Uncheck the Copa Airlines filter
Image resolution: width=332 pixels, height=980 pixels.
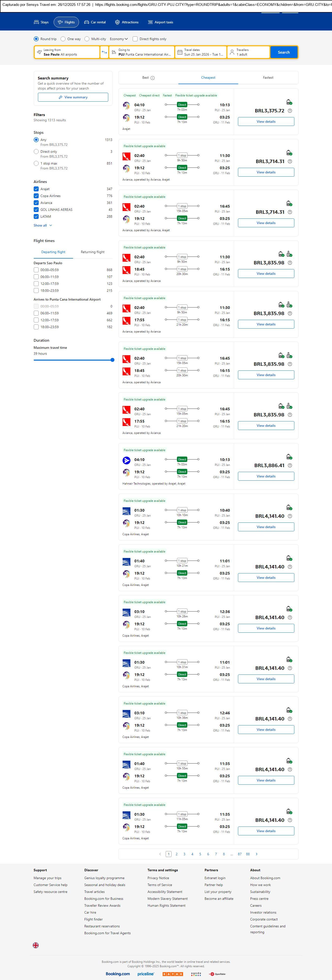[x=36, y=196]
